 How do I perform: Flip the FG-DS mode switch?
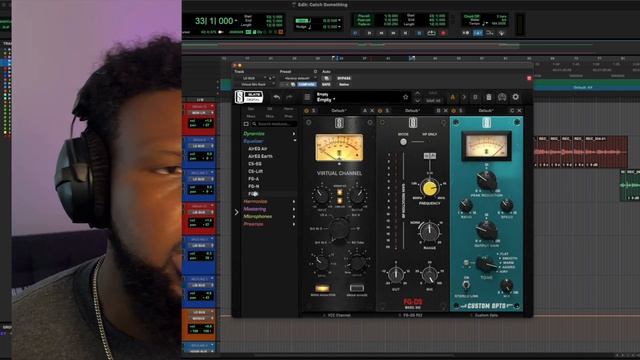click(x=403, y=142)
